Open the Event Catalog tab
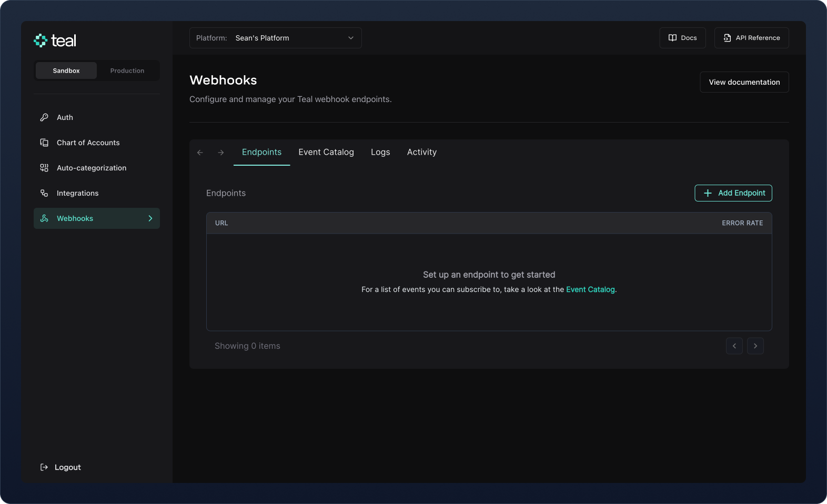The image size is (827, 504). click(x=326, y=153)
